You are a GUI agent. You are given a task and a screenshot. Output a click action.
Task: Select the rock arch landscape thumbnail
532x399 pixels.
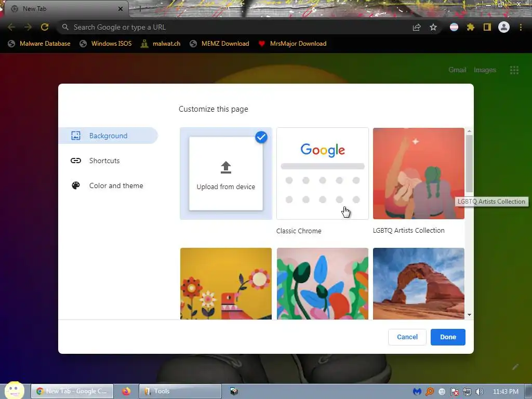pos(419,283)
